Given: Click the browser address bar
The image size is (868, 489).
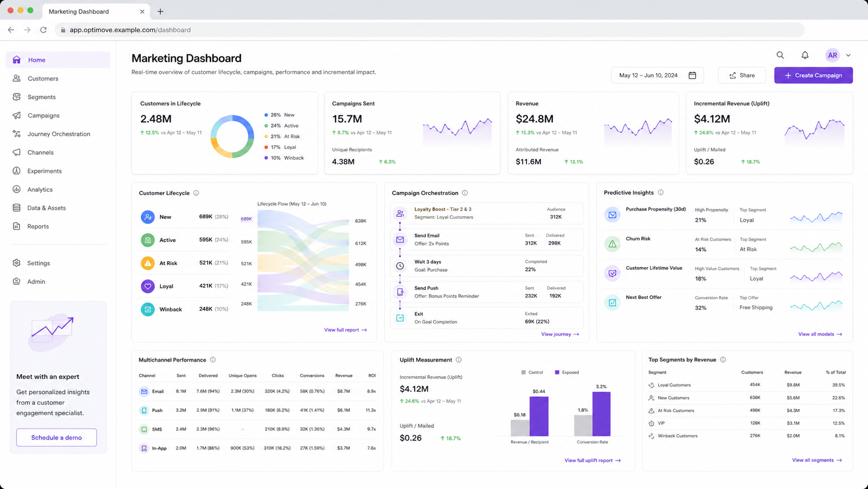Looking at the screenshot, I should coord(430,30).
